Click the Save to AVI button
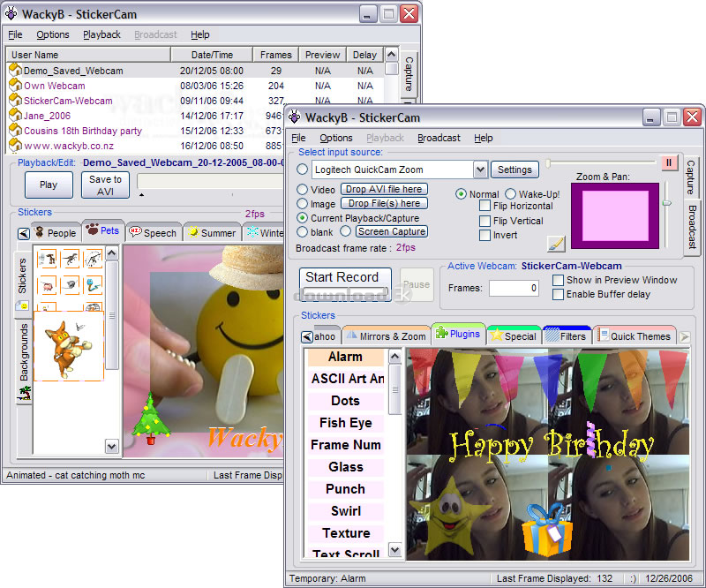 click(x=105, y=185)
